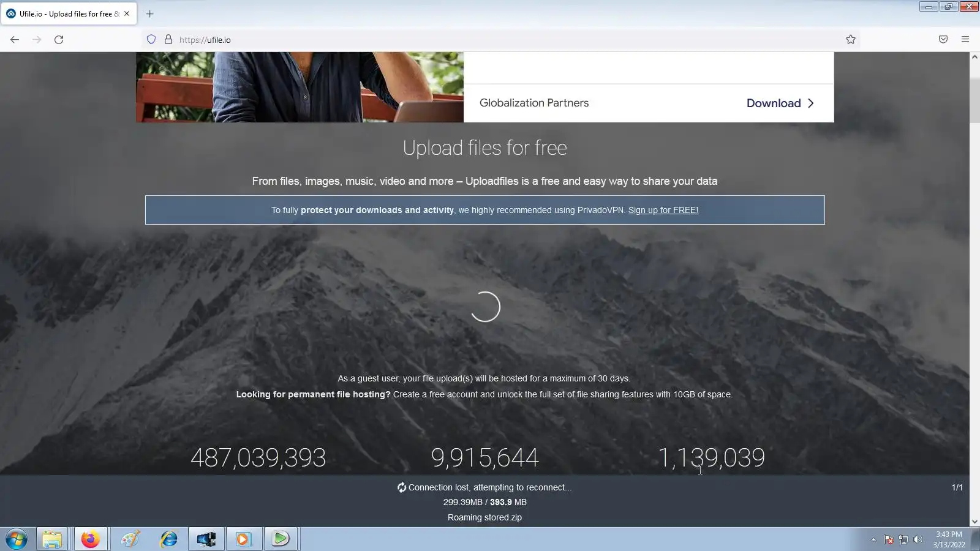Viewport: 980px width, 551px height.
Task: Click the ad image of man with laptop
Action: (300, 87)
